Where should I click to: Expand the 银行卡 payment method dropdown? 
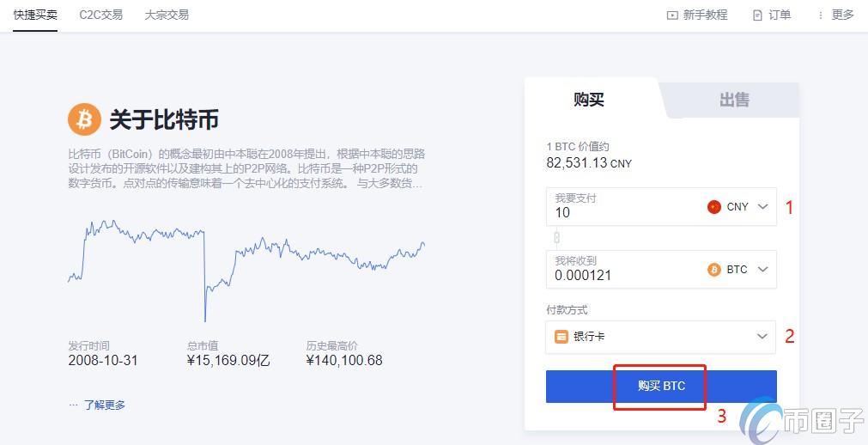click(660, 337)
